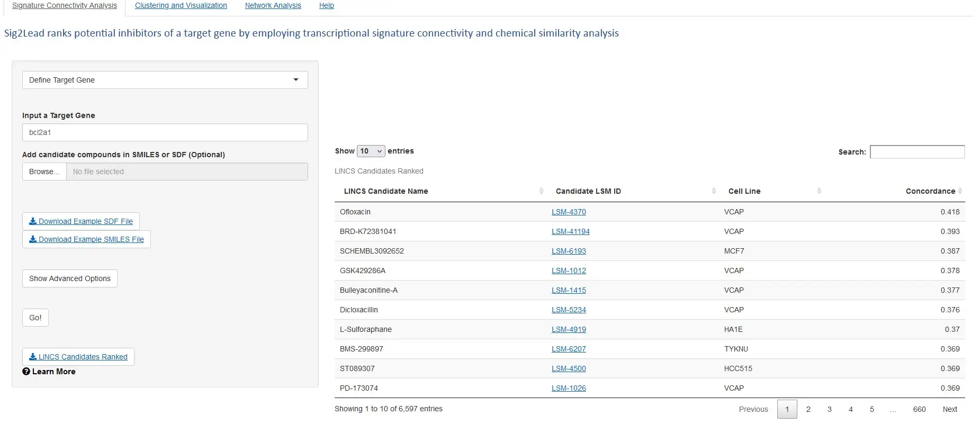Open the LSM-6207 link
Image resolution: width=980 pixels, height=424 pixels.
tap(569, 349)
